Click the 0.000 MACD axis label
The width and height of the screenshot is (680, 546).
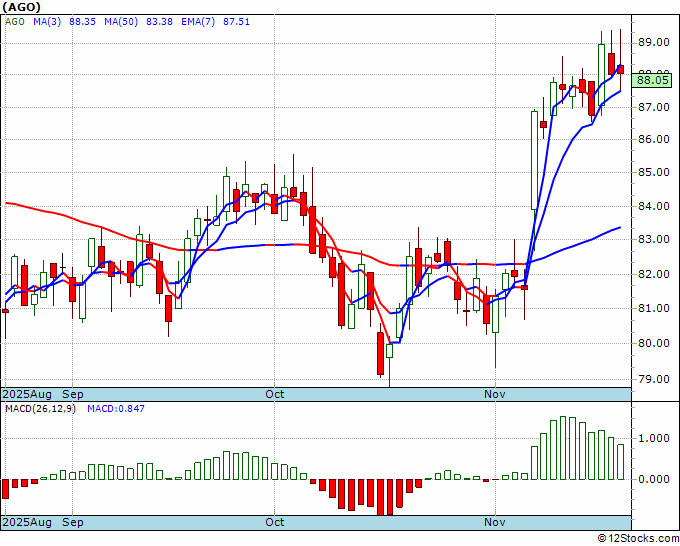[x=654, y=479]
